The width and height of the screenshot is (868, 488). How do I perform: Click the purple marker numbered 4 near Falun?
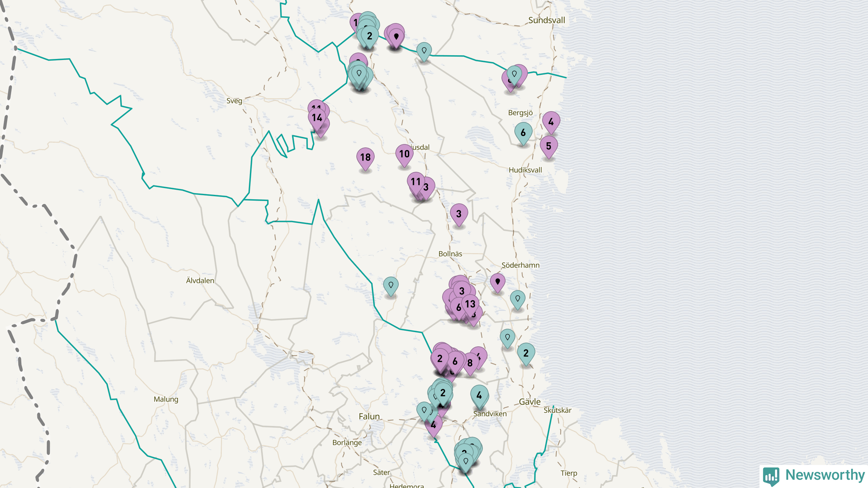click(x=433, y=426)
